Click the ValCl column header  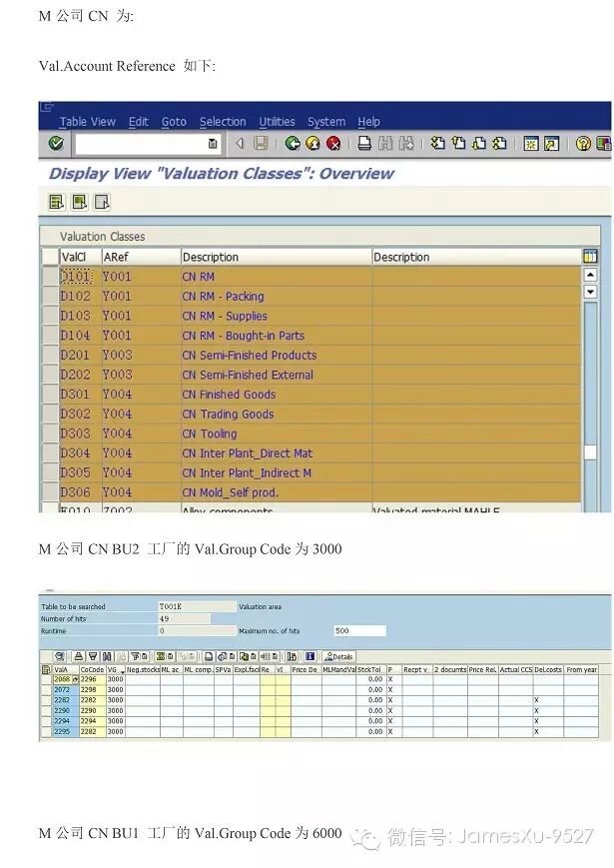pyautogui.click(x=80, y=257)
